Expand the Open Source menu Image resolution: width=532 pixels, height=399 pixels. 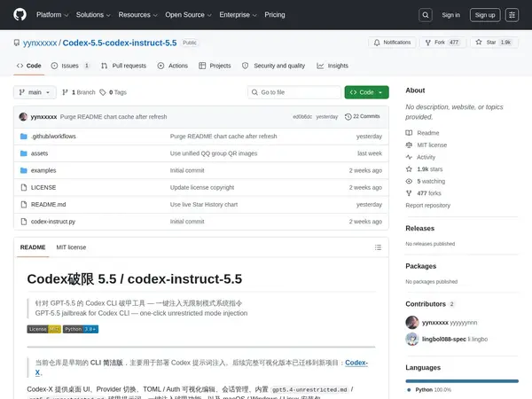click(x=188, y=15)
